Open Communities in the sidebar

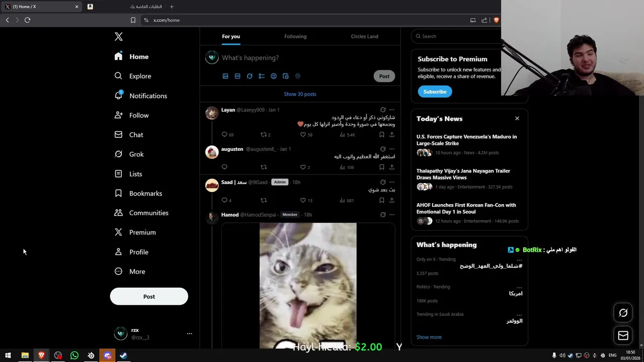pyautogui.click(x=141, y=213)
